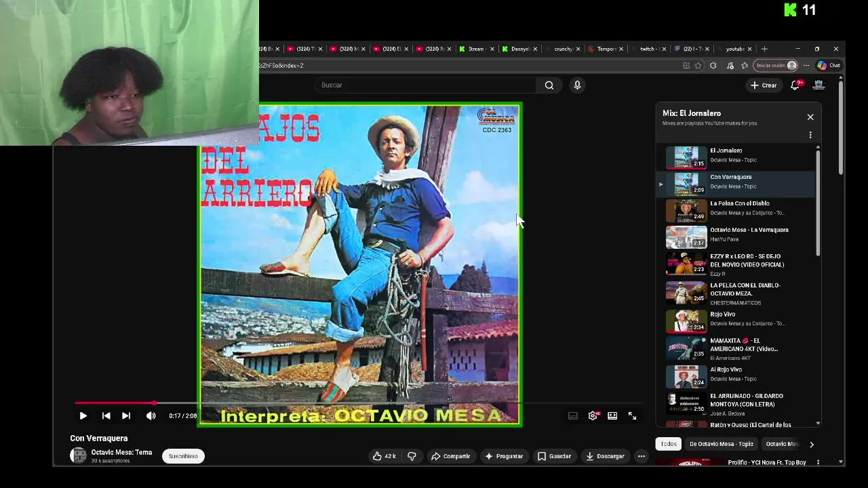Open more actions menu below the video
Screen dimensions: 868x488
coord(641,456)
